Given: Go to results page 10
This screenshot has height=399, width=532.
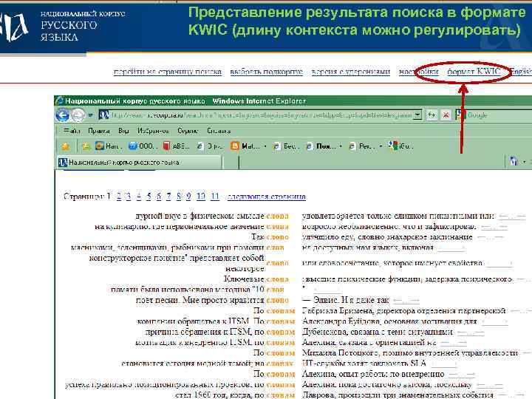Looking at the screenshot, I should [x=201, y=196].
